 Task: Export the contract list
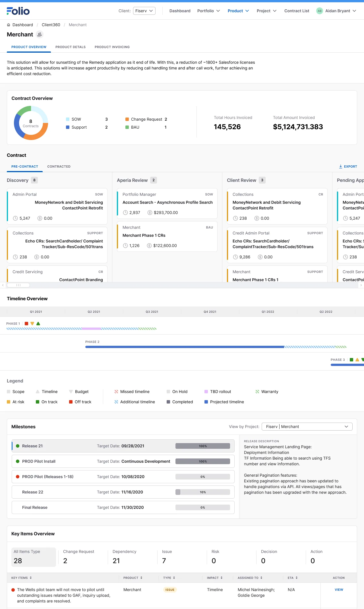point(348,166)
